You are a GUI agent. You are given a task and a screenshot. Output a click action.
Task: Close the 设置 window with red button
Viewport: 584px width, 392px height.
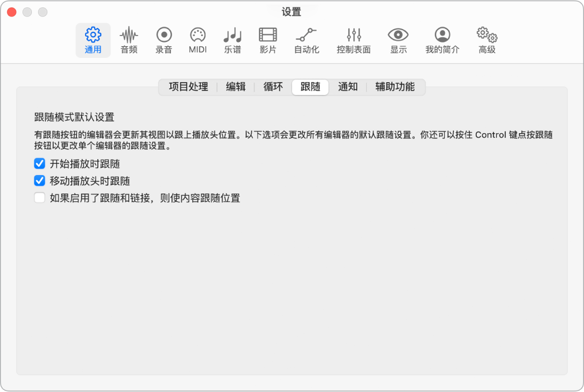[x=12, y=12]
